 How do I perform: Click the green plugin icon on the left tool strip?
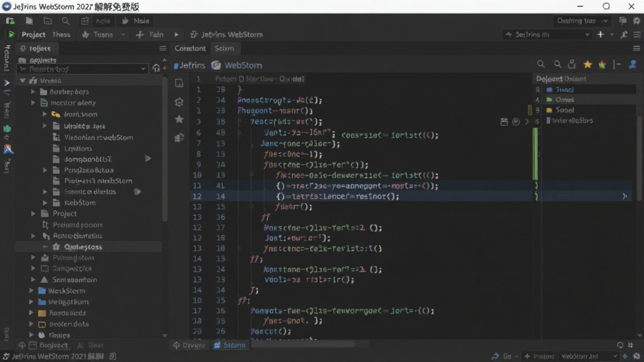point(7,129)
